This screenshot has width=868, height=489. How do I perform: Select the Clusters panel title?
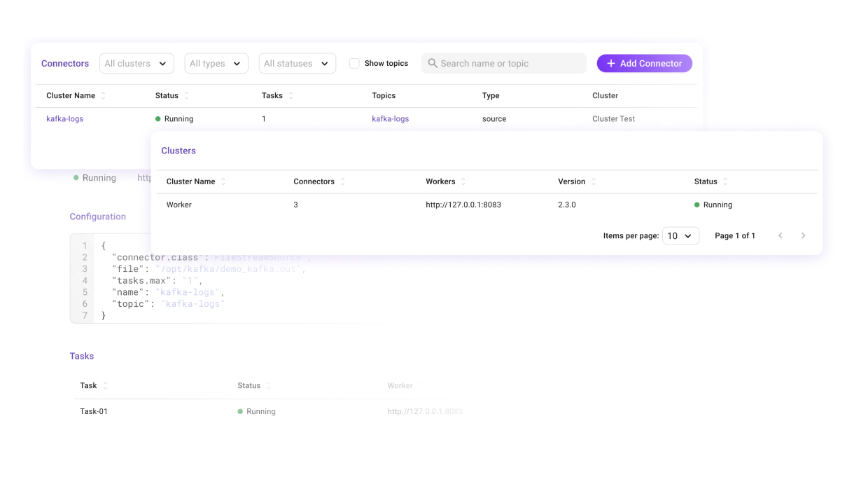pos(178,150)
